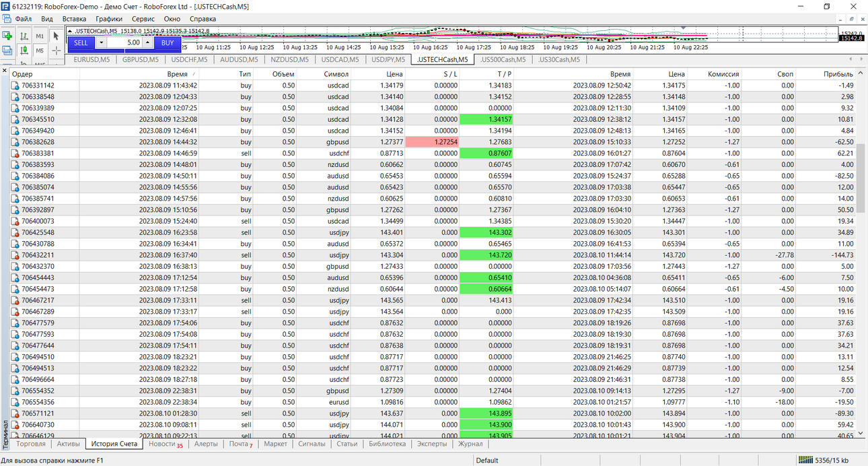Activate the cursor arrow tool
This screenshot has height=466, width=868.
[57, 36]
